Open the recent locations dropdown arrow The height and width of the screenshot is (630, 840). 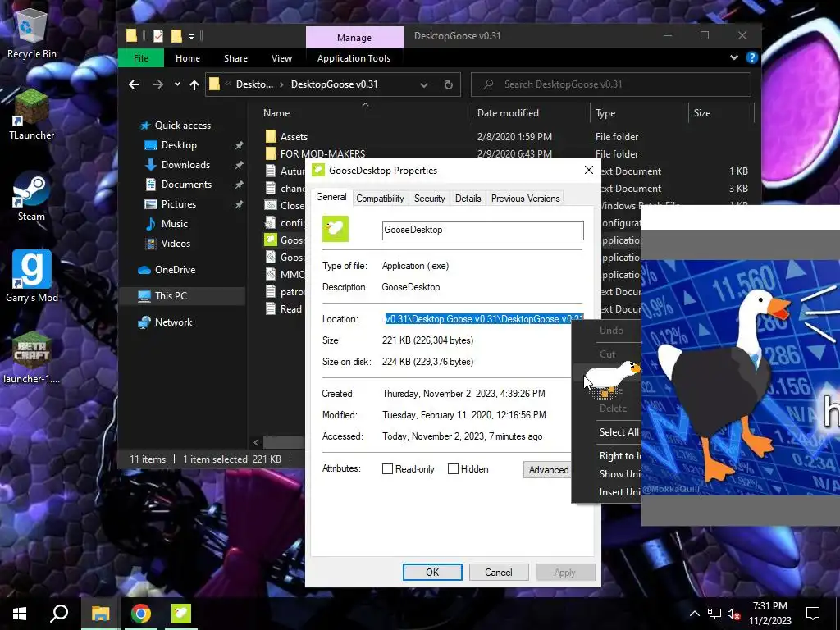(177, 84)
